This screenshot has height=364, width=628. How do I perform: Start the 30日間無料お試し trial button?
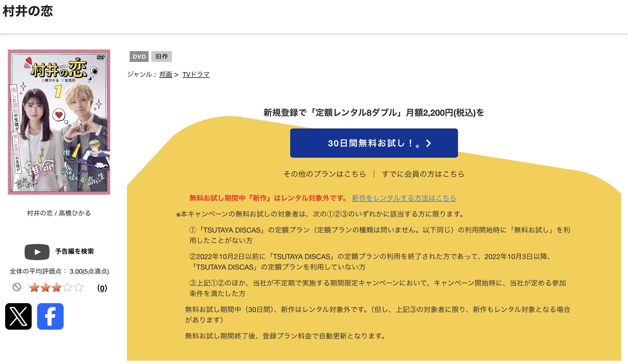pos(374,143)
